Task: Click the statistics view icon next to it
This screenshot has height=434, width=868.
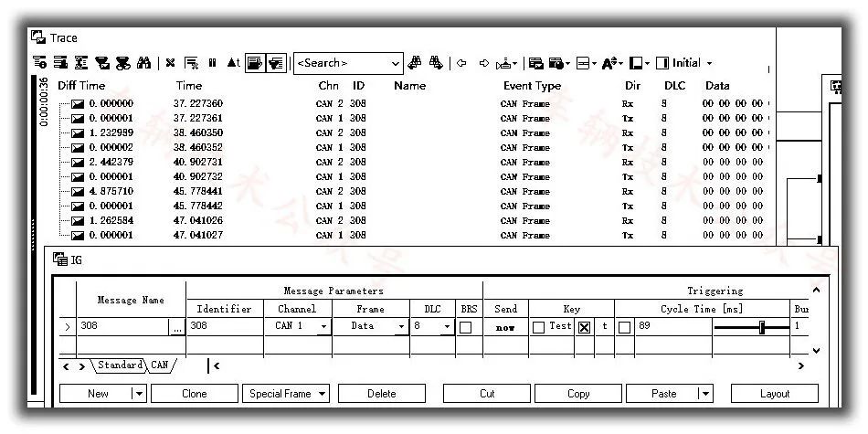Action: click(x=60, y=63)
